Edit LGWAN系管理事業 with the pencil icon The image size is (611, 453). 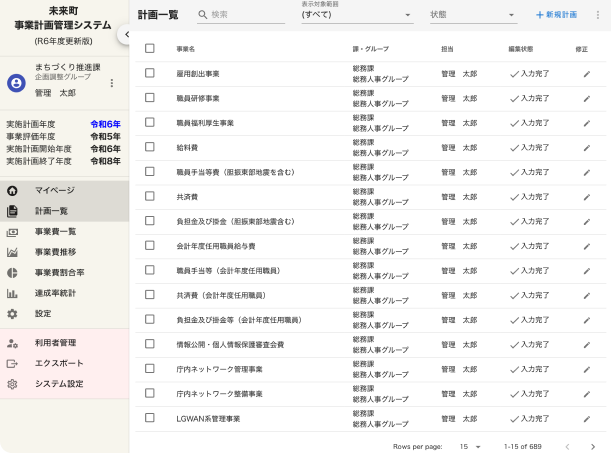[x=587, y=419]
